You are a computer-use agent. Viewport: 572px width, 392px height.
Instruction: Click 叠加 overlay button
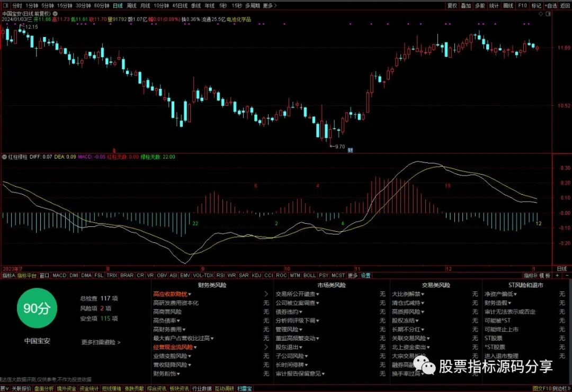466,6
